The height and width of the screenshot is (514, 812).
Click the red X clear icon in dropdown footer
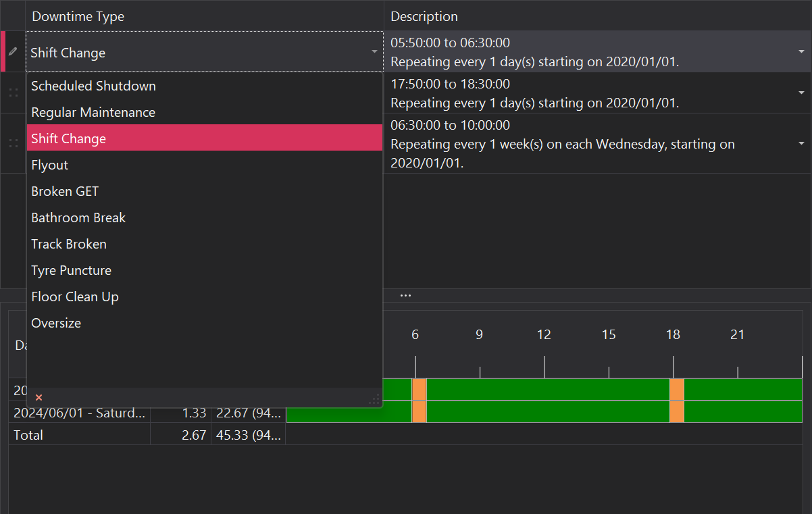tap(39, 398)
